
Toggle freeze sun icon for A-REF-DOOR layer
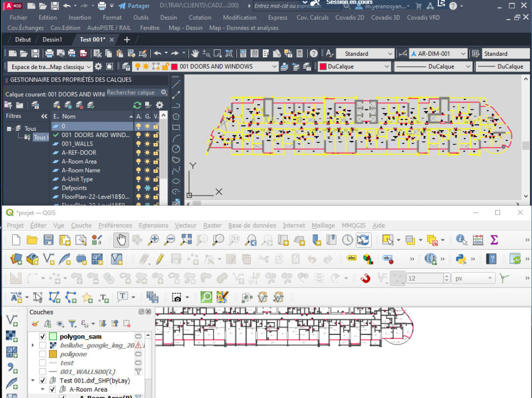click(147, 153)
